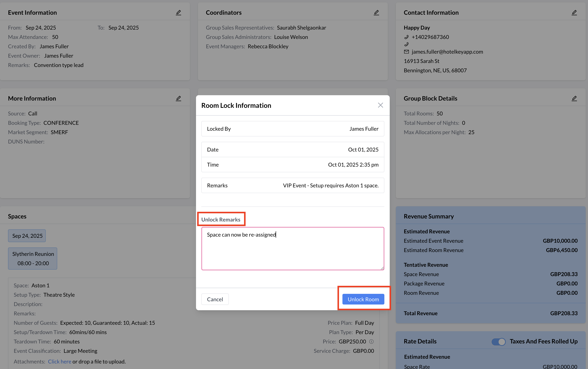Viewport: 588px width, 369px height.
Task: Select the Sep 24, 2025 date tab
Action: (x=27, y=236)
